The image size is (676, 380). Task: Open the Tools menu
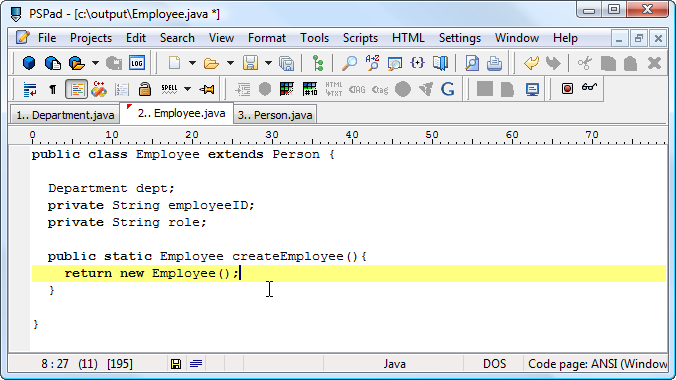[x=314, y=38]
